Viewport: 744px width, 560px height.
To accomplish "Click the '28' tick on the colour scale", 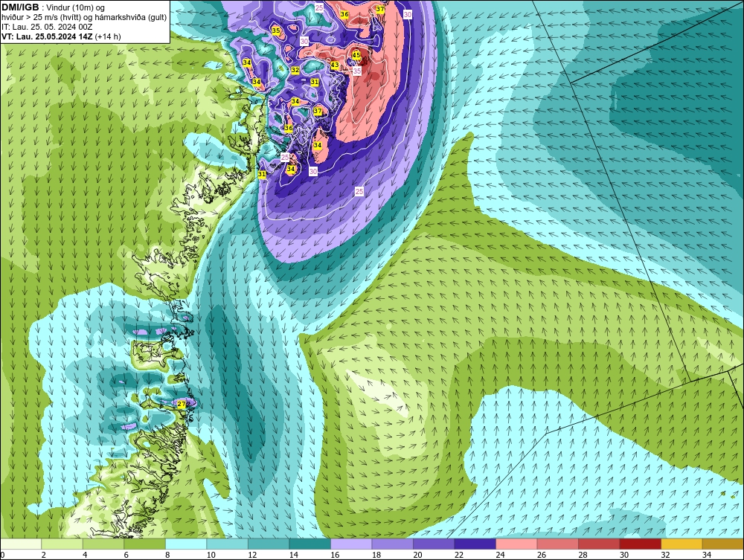I will 583,555.
